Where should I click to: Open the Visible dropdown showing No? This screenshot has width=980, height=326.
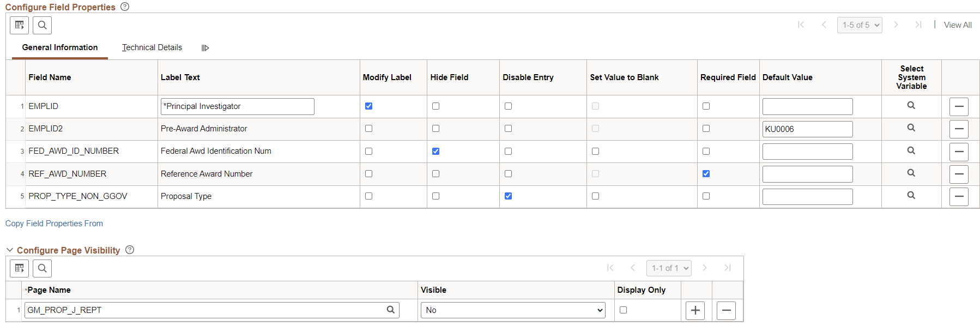tap(512, 310)
